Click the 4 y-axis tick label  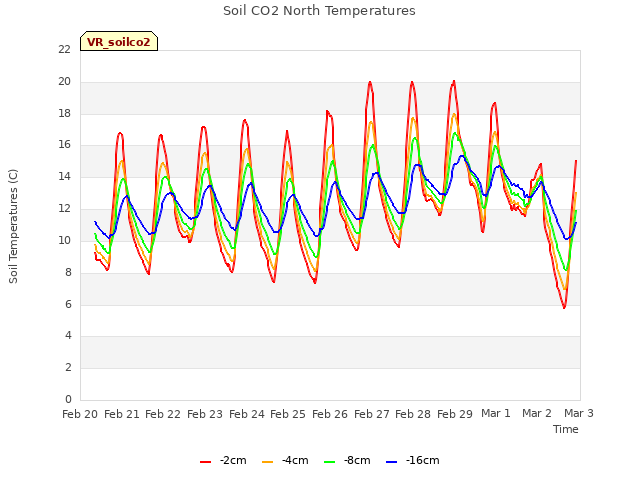click(x=68, y=336)
